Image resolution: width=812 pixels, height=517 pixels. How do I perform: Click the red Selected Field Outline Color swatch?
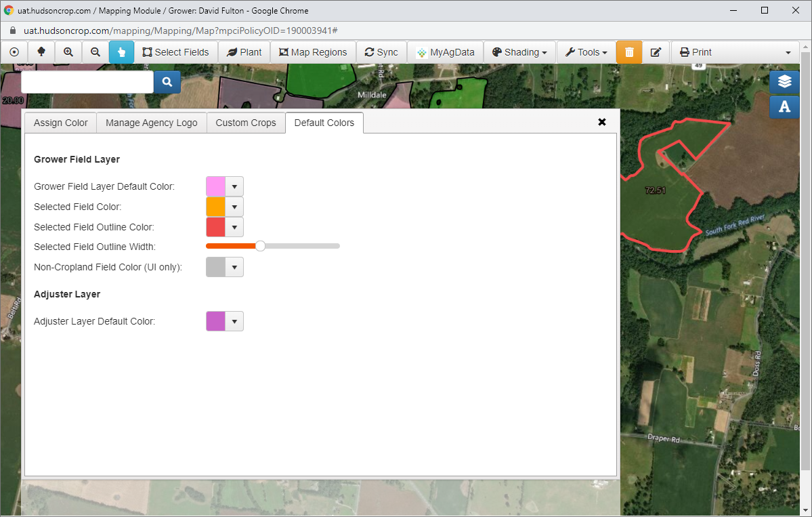[216, 227]
